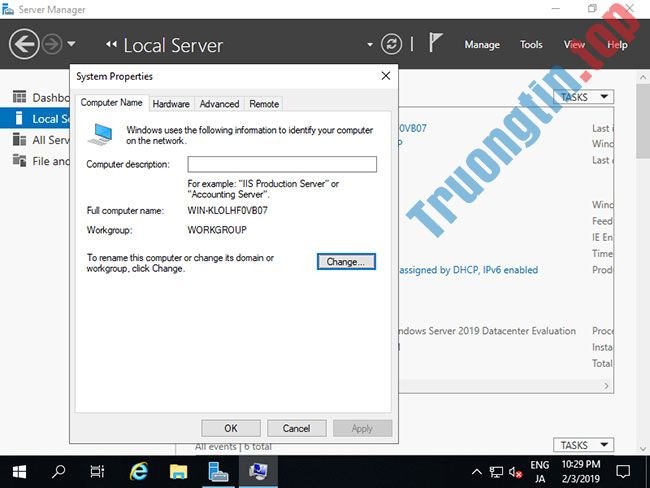Click the computer name link ending 0VB07
650x488 pixels.
[x=412, y=128]
